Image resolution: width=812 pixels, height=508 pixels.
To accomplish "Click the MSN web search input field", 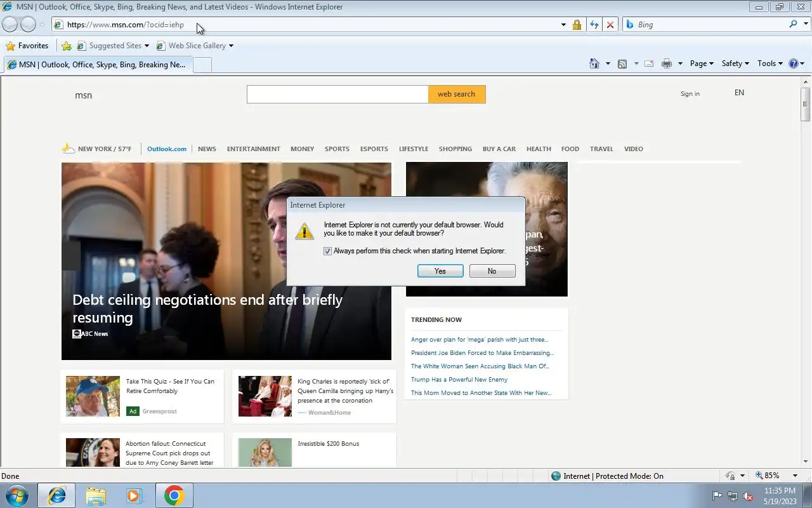I will pos(337,94).
